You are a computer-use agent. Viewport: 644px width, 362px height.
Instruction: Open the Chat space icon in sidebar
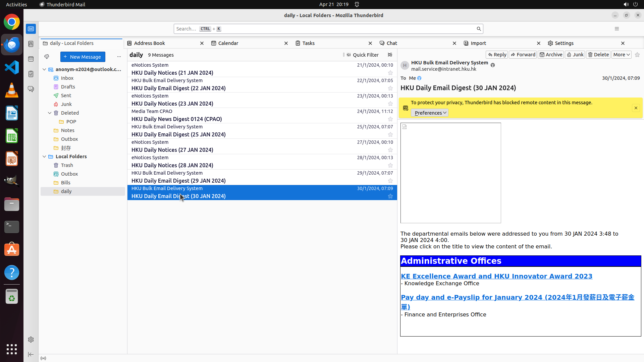point(31,89)
